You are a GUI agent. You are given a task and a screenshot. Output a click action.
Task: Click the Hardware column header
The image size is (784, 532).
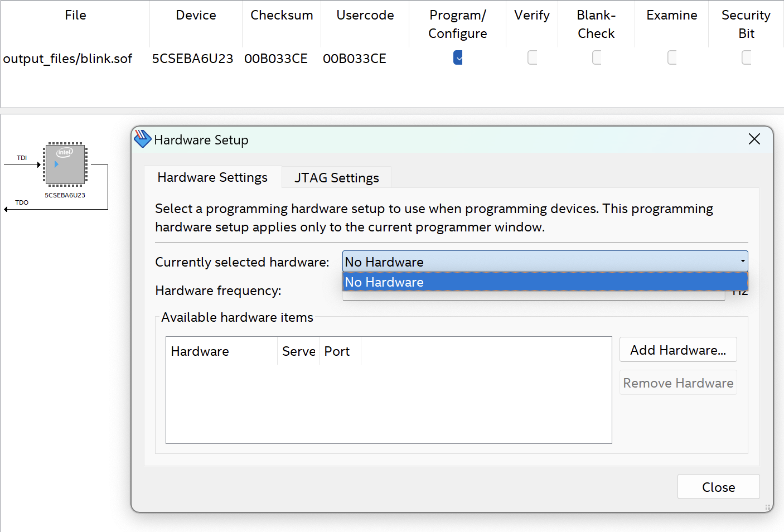pos(200,351)
